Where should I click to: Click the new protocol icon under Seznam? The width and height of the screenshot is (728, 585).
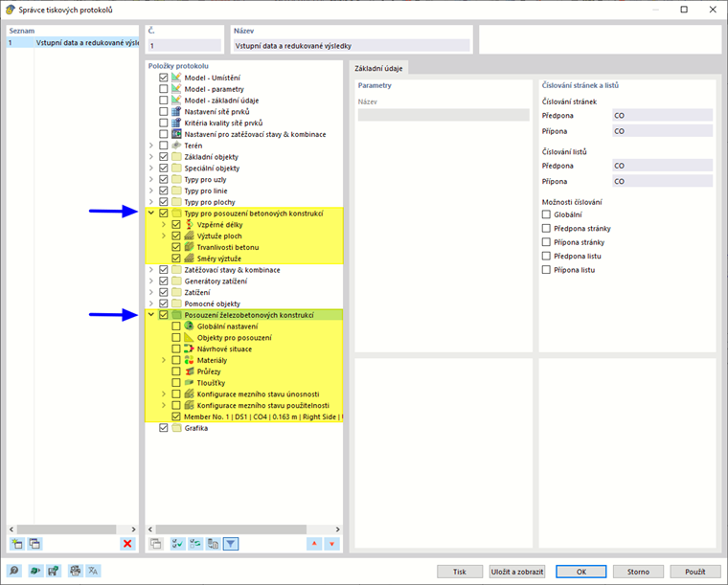17,544
